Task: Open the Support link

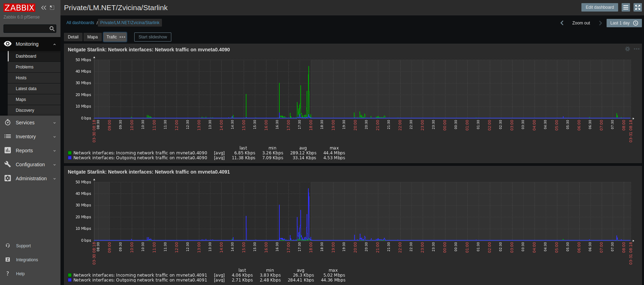Action: pos(23,246)
